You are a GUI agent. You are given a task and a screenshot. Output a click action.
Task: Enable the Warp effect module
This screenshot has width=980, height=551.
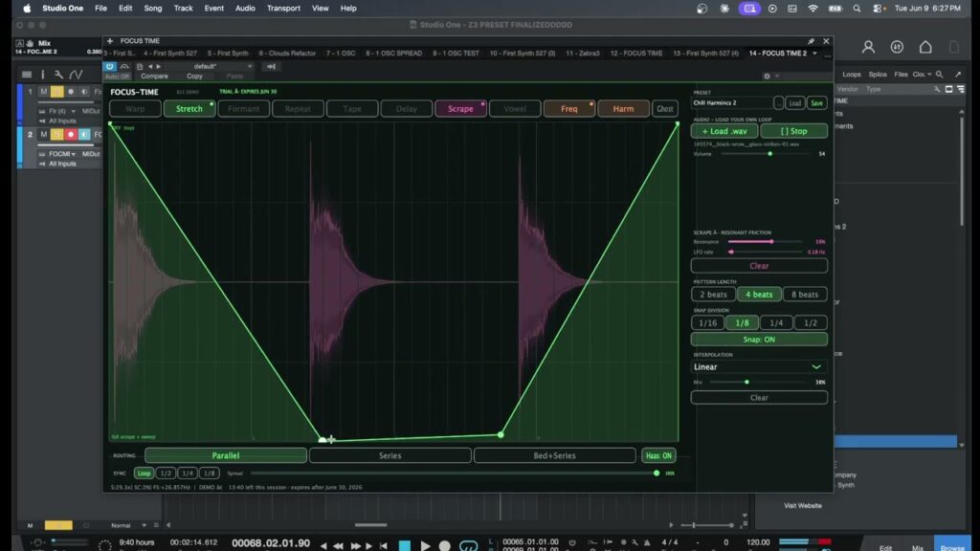pos(135,109)
